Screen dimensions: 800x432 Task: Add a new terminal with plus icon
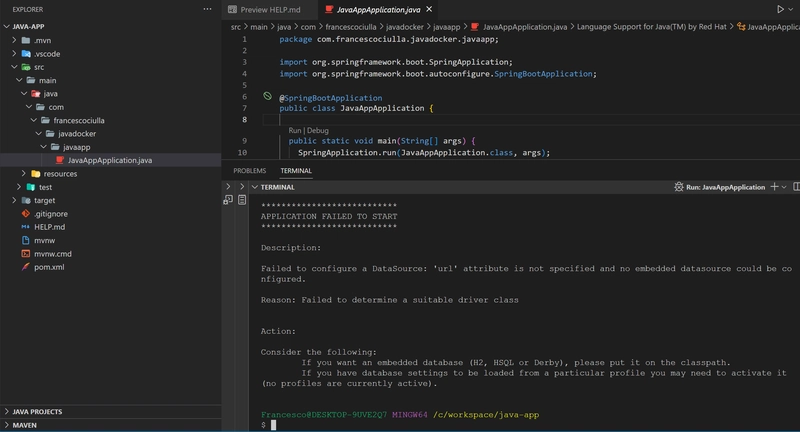774,187
